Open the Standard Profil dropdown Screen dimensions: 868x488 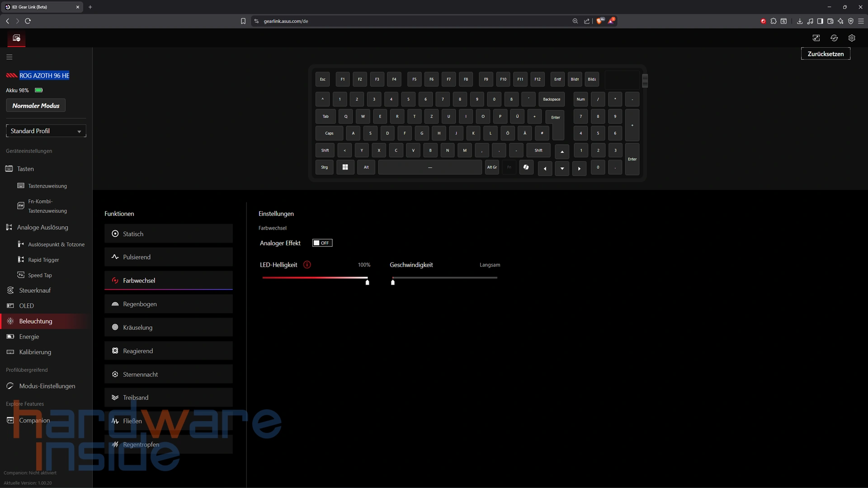46,131
